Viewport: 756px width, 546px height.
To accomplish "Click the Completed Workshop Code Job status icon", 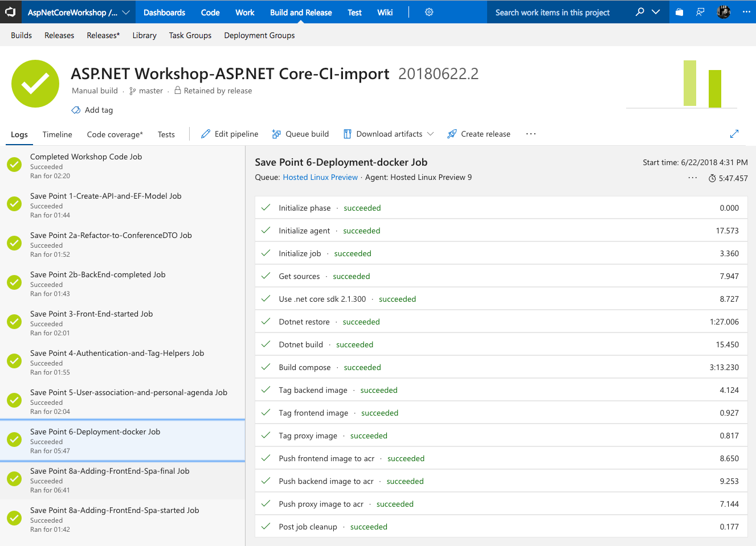I will (x=14, y=165).
